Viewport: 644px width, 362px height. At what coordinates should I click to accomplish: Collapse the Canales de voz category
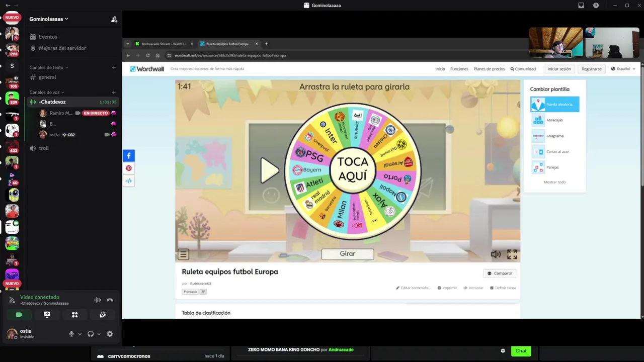pyautogui.click(x=46, y=93)
